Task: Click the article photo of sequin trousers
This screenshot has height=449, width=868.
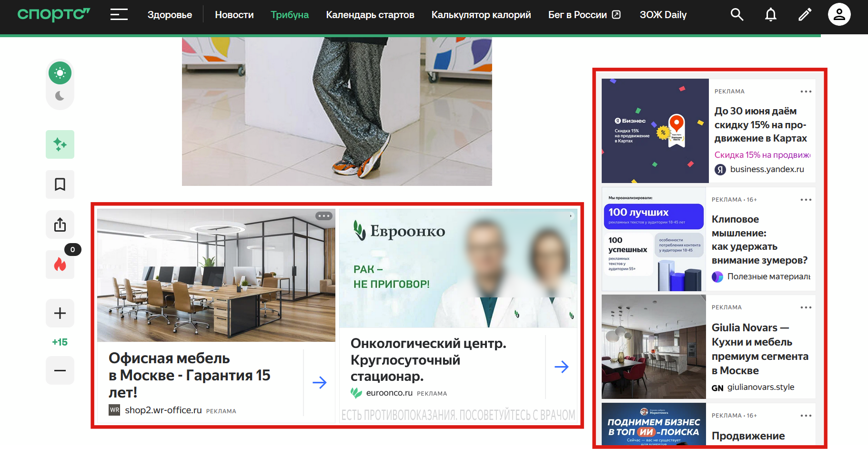Action: (337, 112)
